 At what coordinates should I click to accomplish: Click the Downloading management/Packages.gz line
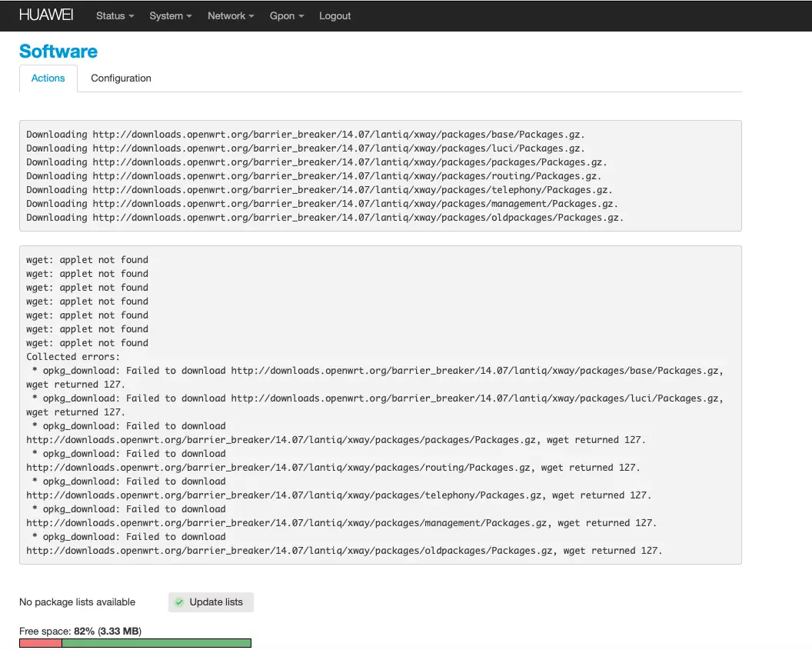coord(322,204)
